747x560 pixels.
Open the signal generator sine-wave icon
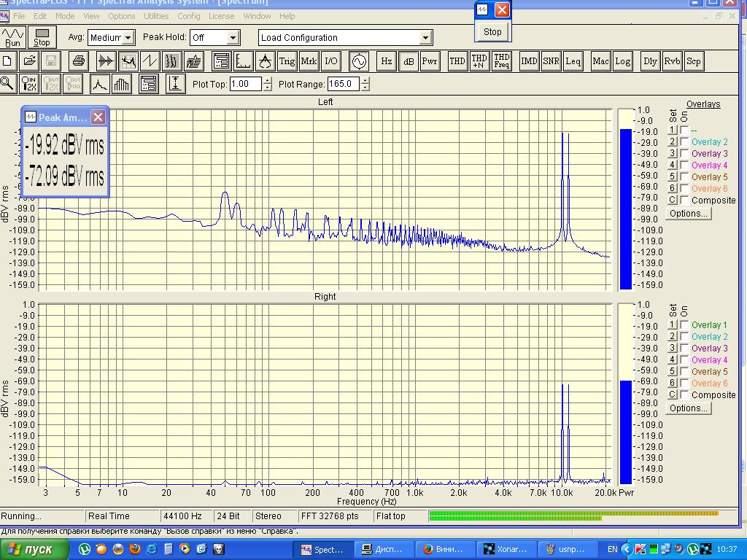[358, 61]
